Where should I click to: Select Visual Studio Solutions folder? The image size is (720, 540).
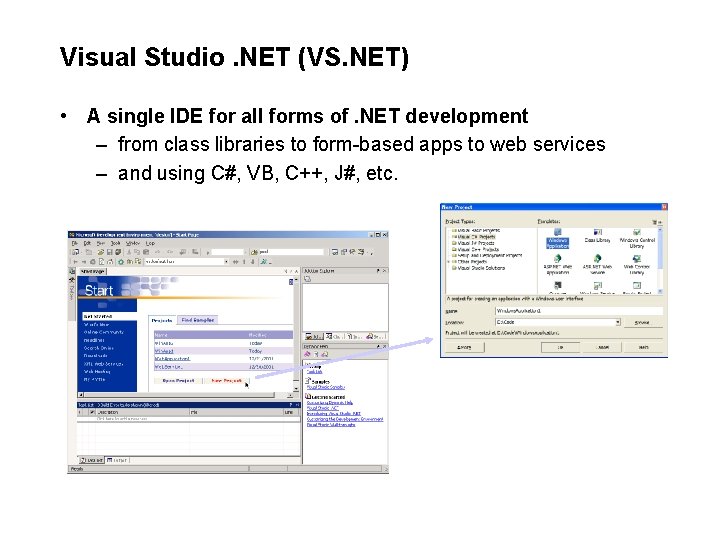coord(478,268)
